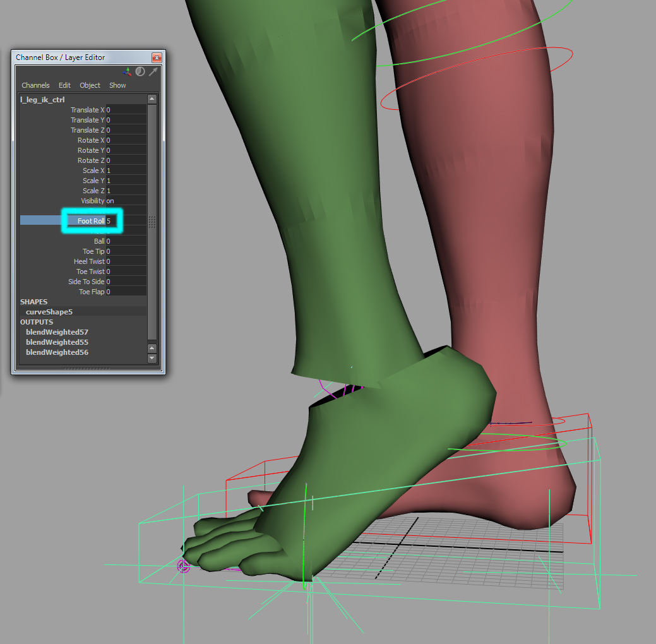656x644 pixels.
Task: Click the Toe Tip value field
Action: (x=126, y=251)
